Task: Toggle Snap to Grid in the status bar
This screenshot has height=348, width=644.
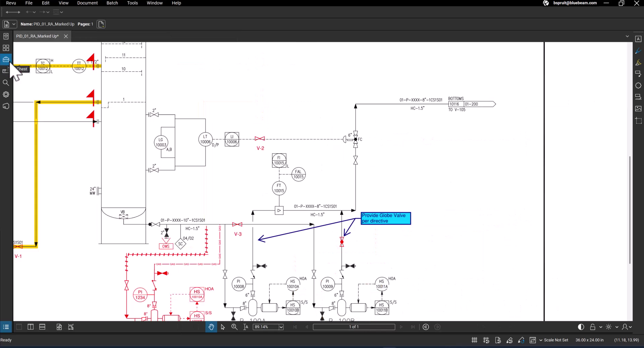Action: pos(486,340)
